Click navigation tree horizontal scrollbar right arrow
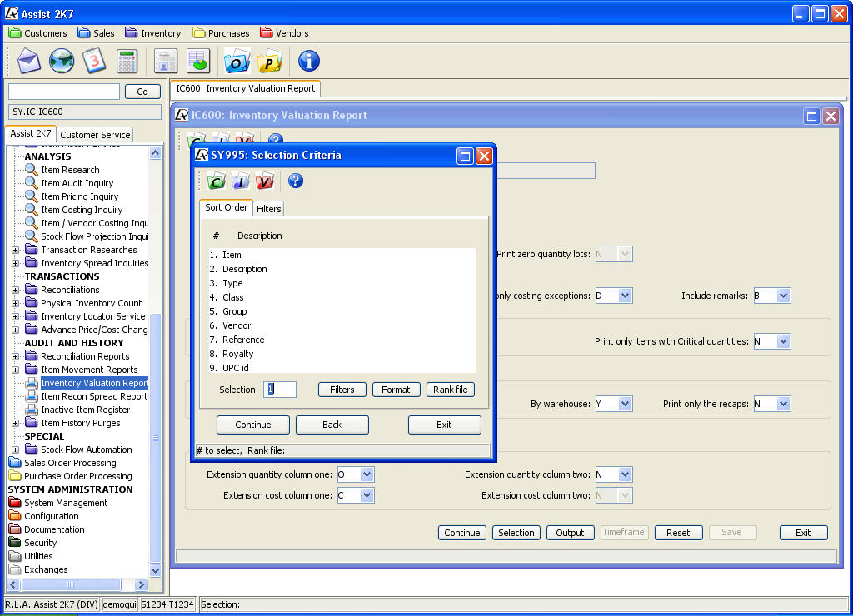853x616 pixels. (141, 584)
